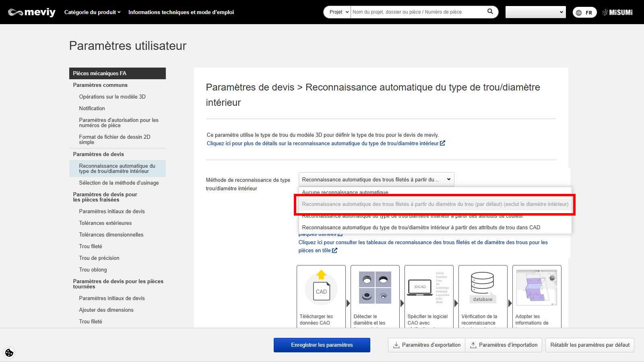
Task: Expand the Catégorie du produit menu
Action: point(92,12)
